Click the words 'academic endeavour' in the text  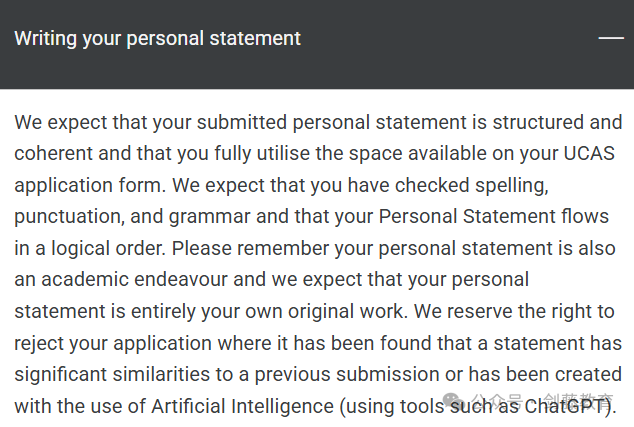[x=134, y=279]
